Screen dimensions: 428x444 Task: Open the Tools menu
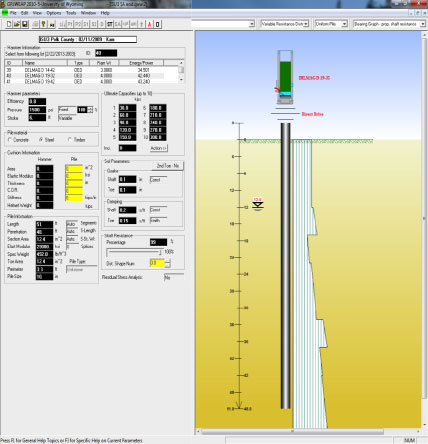(71, 13)
